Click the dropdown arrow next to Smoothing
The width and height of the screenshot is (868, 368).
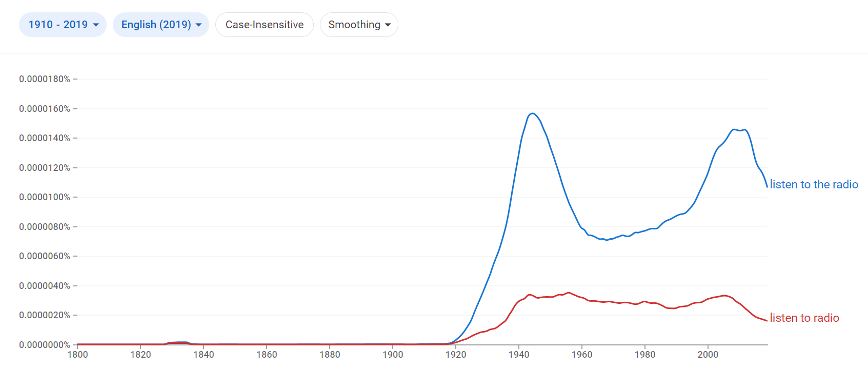[x=388, y=25]
